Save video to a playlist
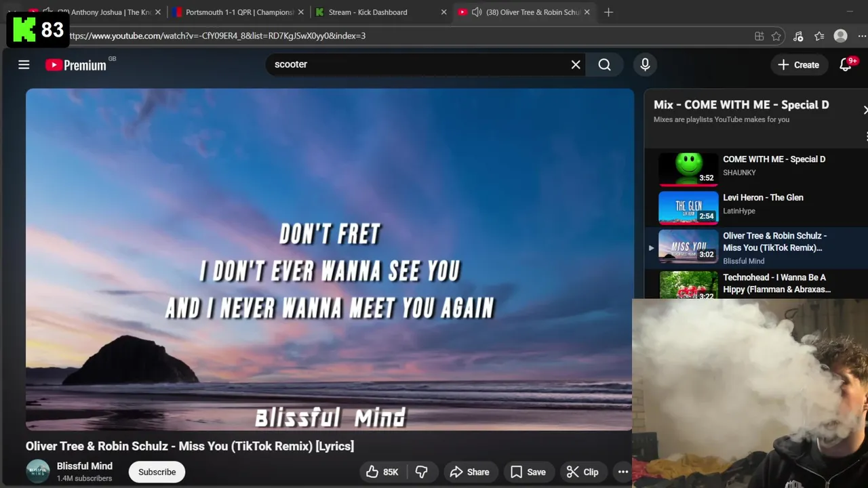 pos(528,472)
